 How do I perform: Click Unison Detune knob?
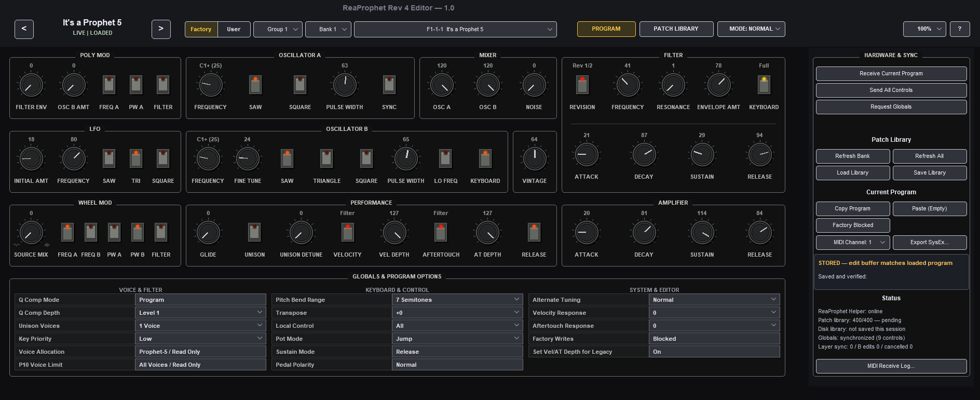(301, 233)
